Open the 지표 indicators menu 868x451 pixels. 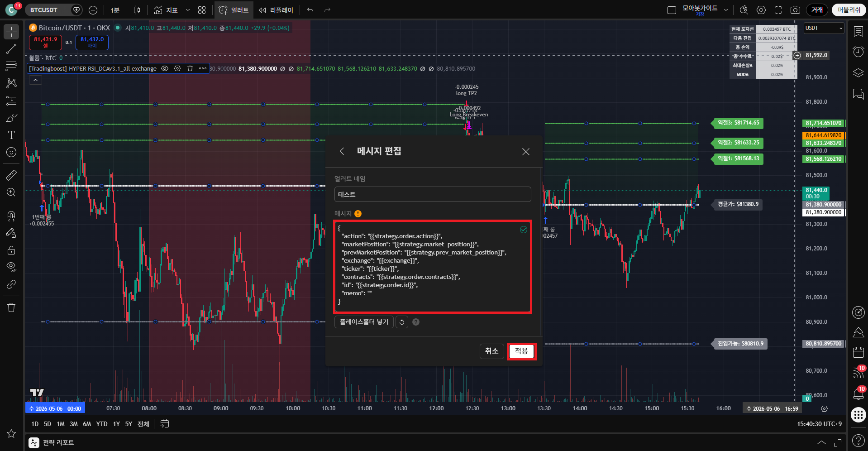click(x=166, y=10)
